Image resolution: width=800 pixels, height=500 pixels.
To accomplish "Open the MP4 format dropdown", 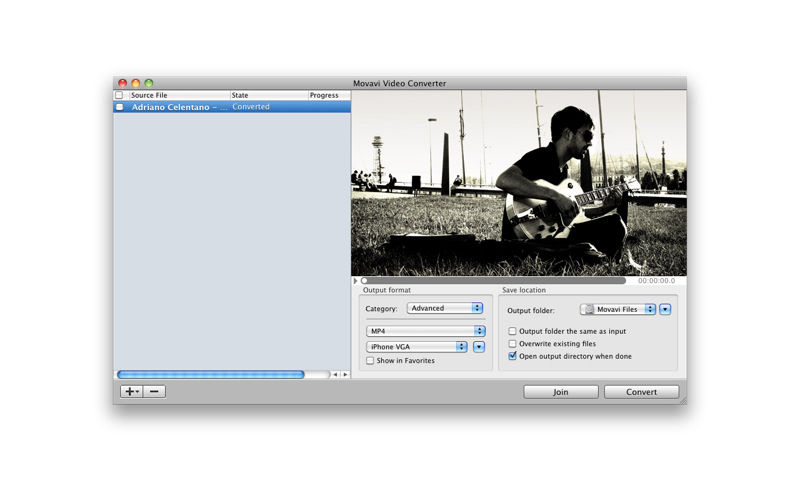I will coord(426,331).
